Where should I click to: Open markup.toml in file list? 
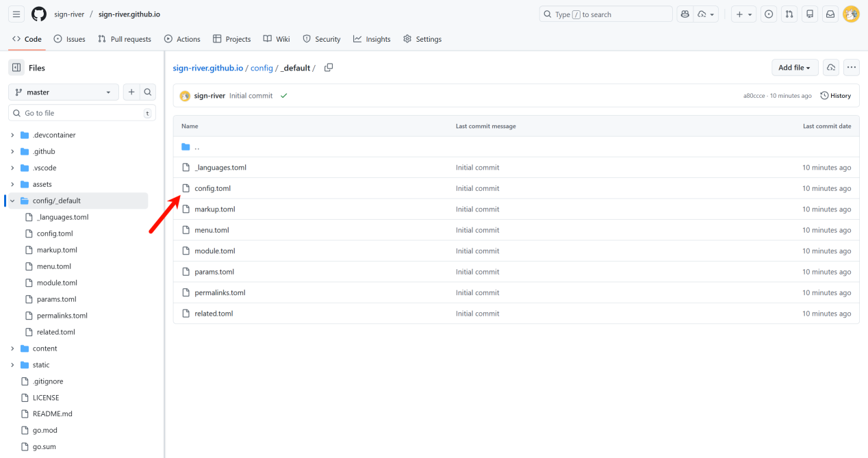(215, 209)
